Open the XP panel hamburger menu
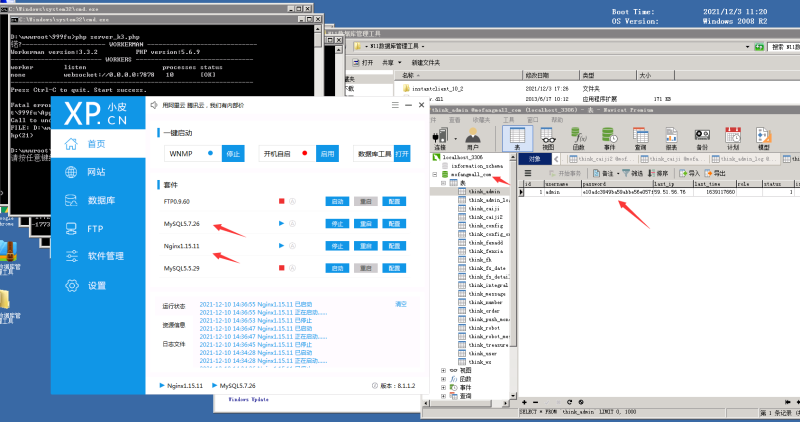 click(395, 105)
